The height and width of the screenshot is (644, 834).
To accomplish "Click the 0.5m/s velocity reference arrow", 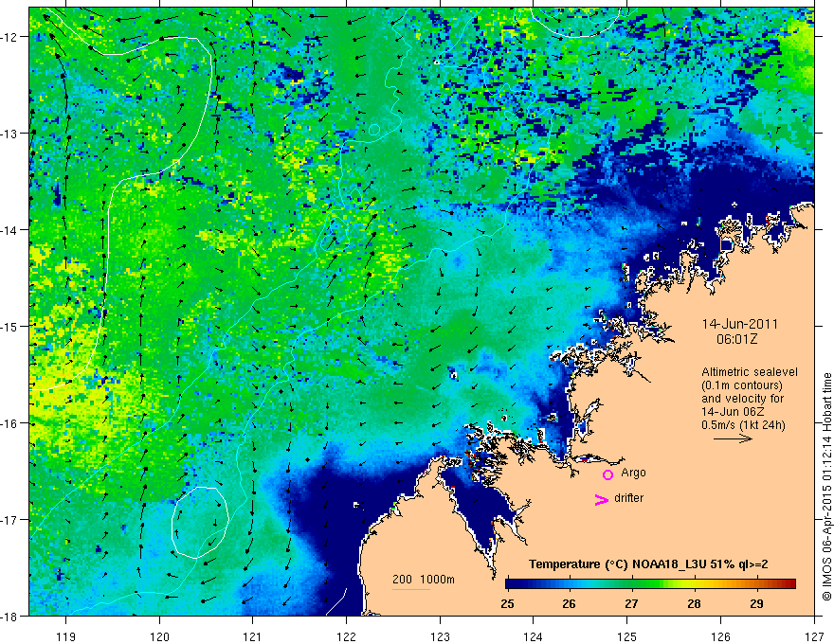I will pyautogui.click(x=733, y=438).
